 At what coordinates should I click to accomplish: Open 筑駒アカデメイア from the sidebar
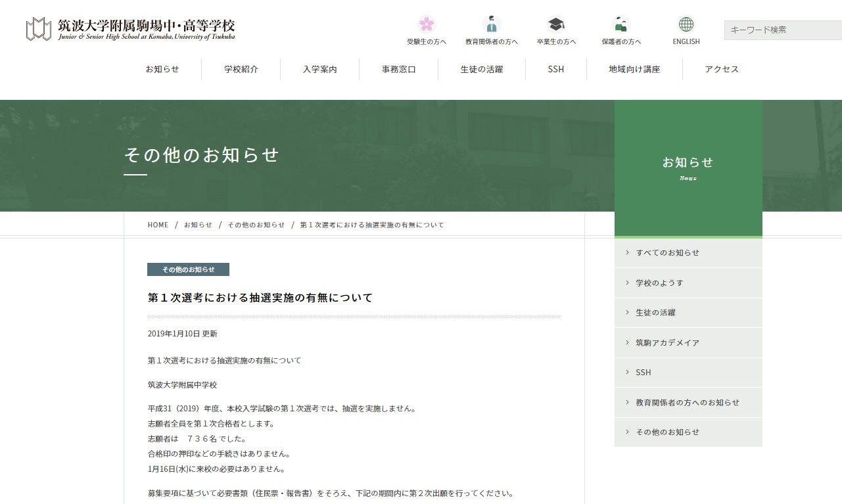[x=668, y=342]
